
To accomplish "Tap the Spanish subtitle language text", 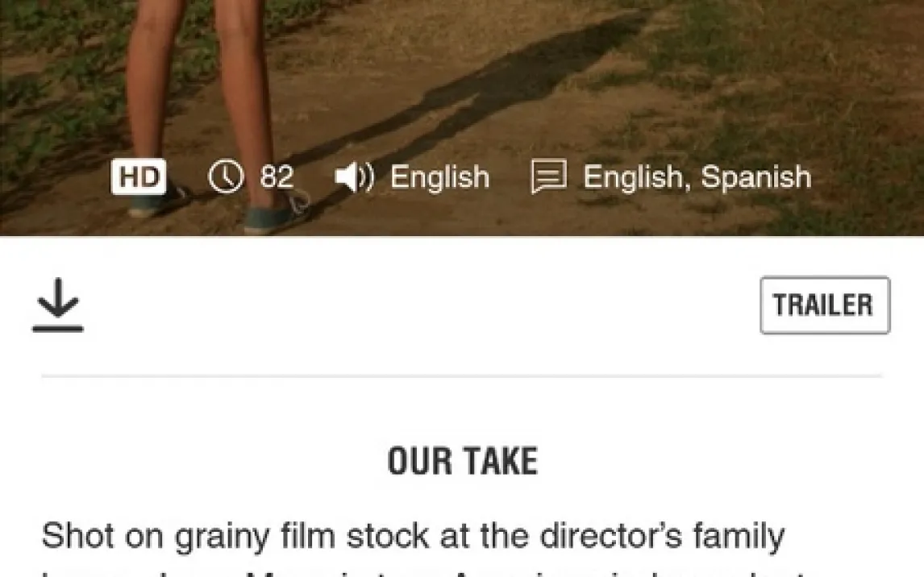I will 756,176.
